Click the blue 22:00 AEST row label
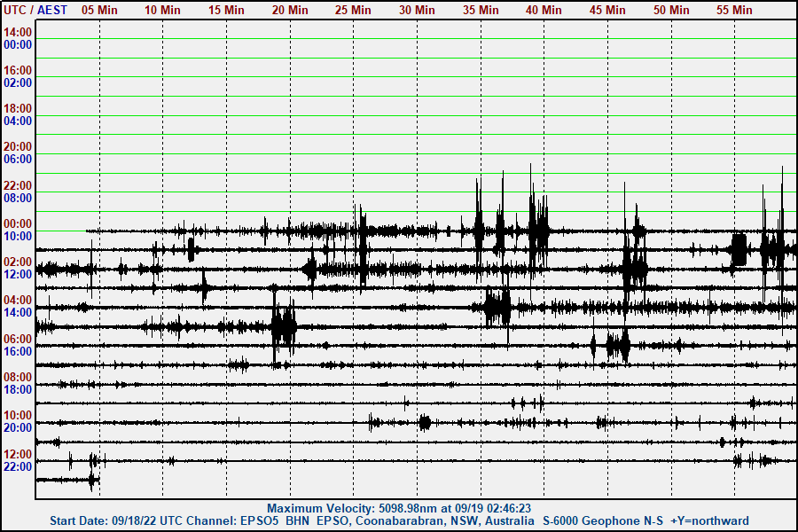The height and width of the screenshot is (532, 798). (18, 466)
